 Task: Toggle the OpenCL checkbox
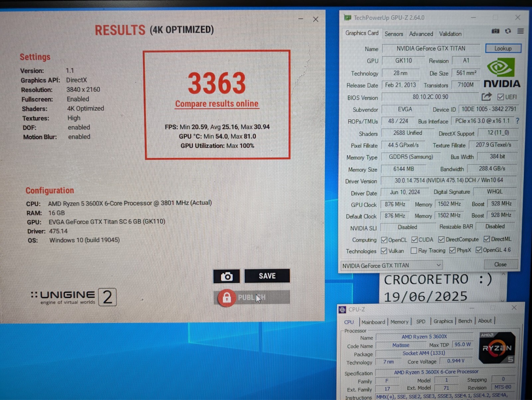tap(384, 240)
